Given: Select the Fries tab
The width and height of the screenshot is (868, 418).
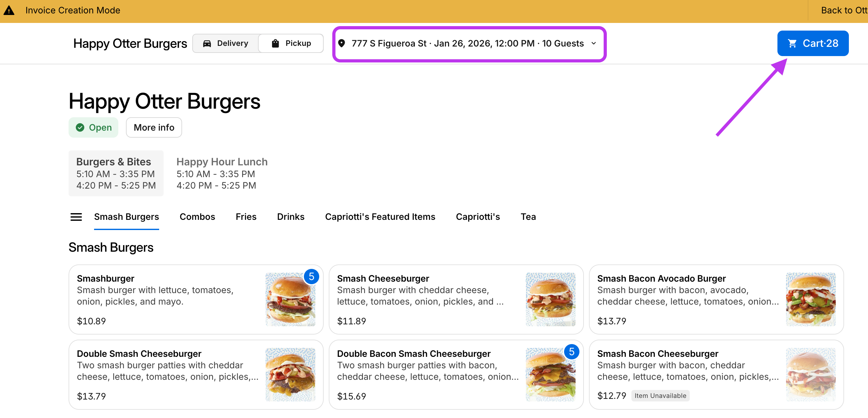Looking at the screenshot, I should [x=246, y=217].
